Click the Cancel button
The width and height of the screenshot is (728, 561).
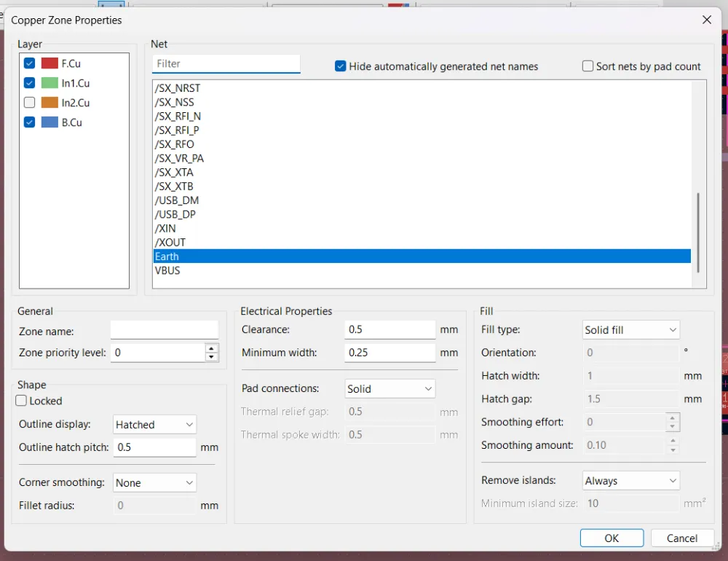click(x=682, y=538)
